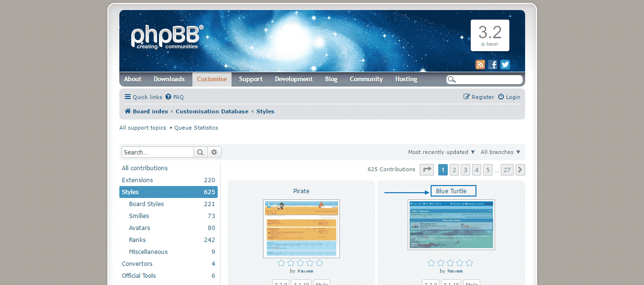Open the All branches filter dropdown
Viewport: 644px width, 285px height.
point(500,152)
